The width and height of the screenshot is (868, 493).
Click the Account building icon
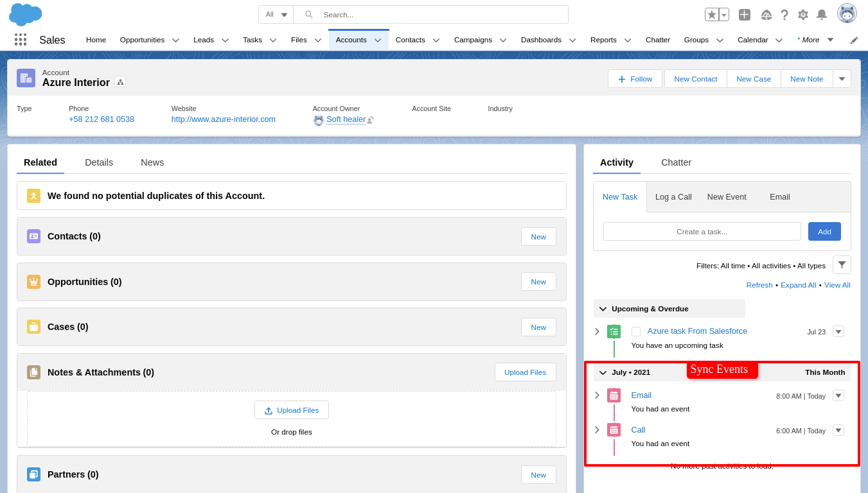click(26, 78)
